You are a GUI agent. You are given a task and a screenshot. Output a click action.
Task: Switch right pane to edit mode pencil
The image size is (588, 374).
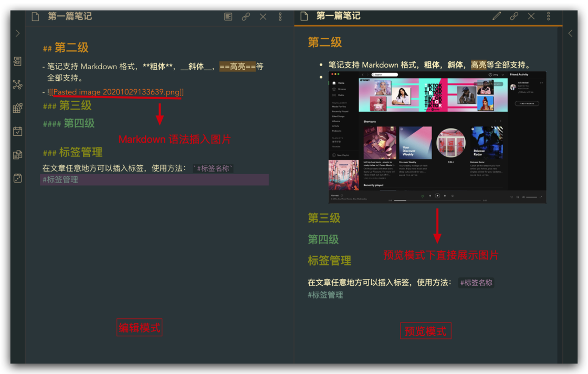497,16
